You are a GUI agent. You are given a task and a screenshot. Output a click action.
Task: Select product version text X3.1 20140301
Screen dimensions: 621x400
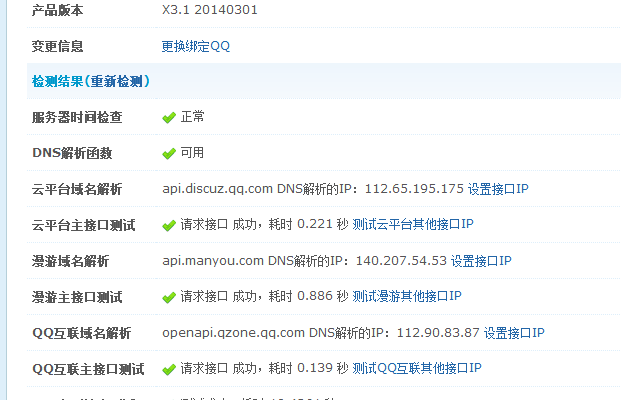tap(210, 10)
